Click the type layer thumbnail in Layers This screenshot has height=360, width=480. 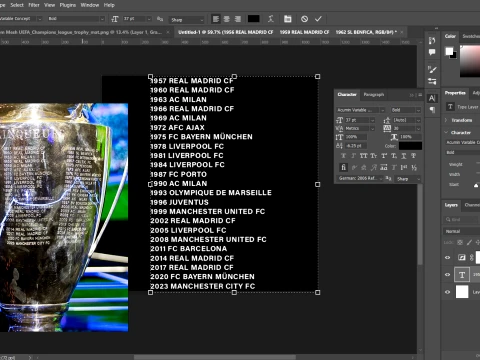(462, 275)
